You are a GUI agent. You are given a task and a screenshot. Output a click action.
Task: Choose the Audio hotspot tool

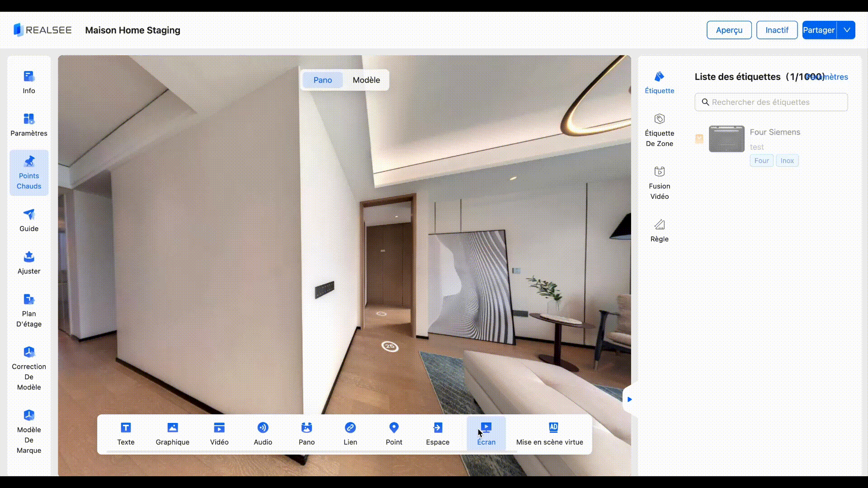coord(263,434)
